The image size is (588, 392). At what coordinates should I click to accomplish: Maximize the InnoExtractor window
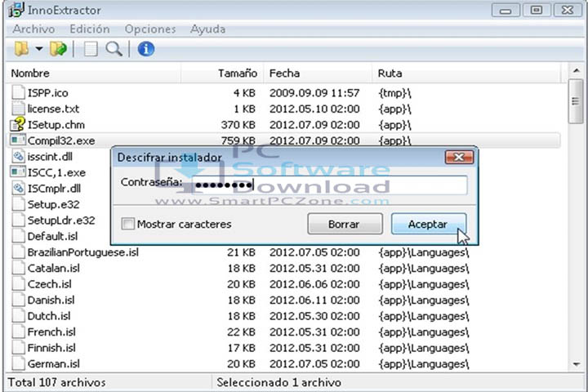[537, 10]
